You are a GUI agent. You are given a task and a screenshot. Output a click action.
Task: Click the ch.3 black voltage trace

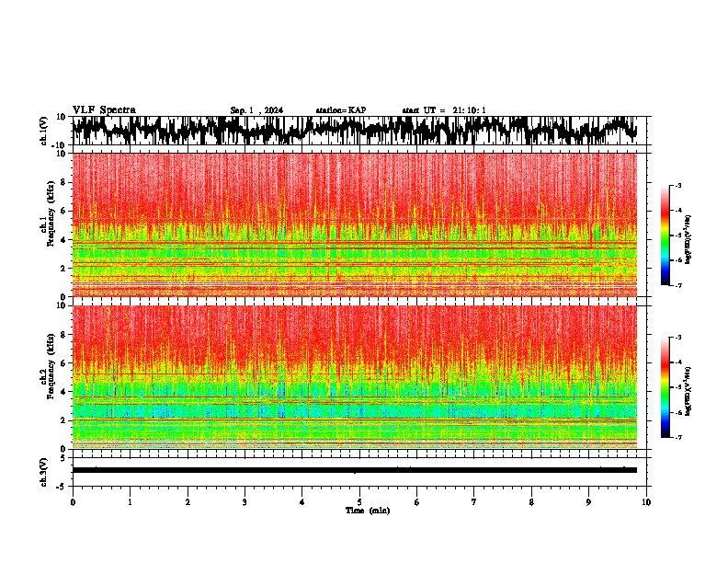pos(355,470)
